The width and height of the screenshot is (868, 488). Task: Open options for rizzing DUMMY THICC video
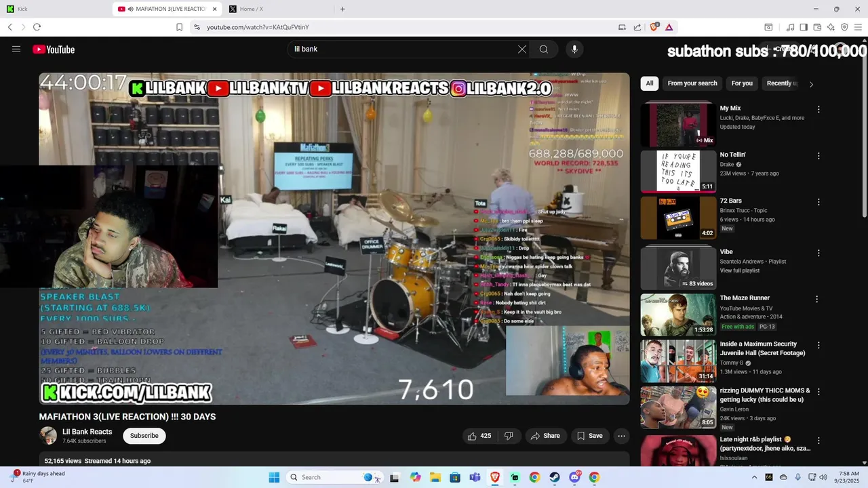click(x=818, y=391)
